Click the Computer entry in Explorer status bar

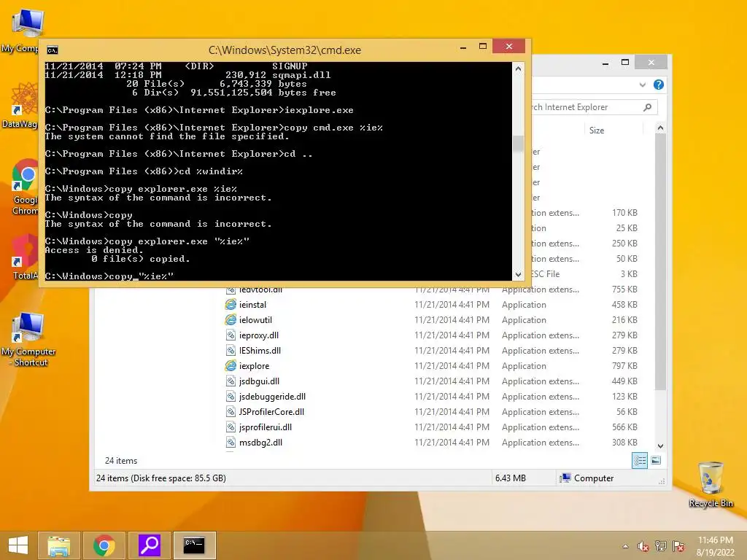(x=587, y=478)
